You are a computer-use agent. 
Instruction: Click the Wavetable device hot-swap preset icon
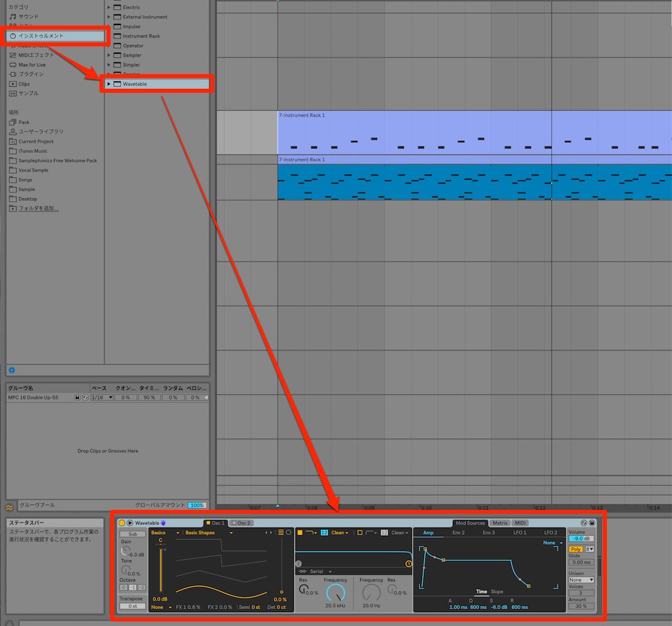(x=583, y=523)
